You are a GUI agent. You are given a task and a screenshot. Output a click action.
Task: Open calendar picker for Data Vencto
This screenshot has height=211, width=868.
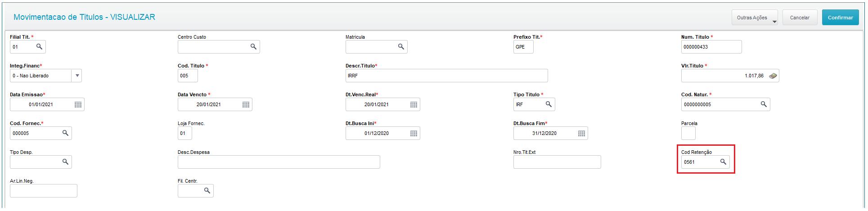tap(246, 104)
